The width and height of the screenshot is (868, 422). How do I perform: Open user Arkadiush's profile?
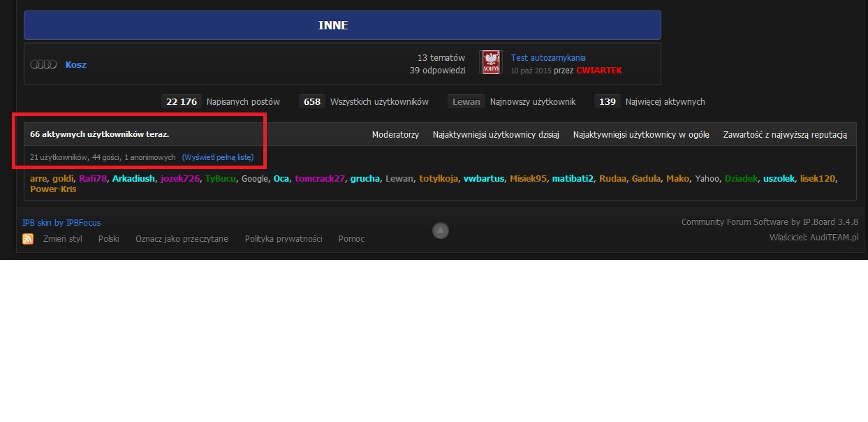[x=133, y=179]
